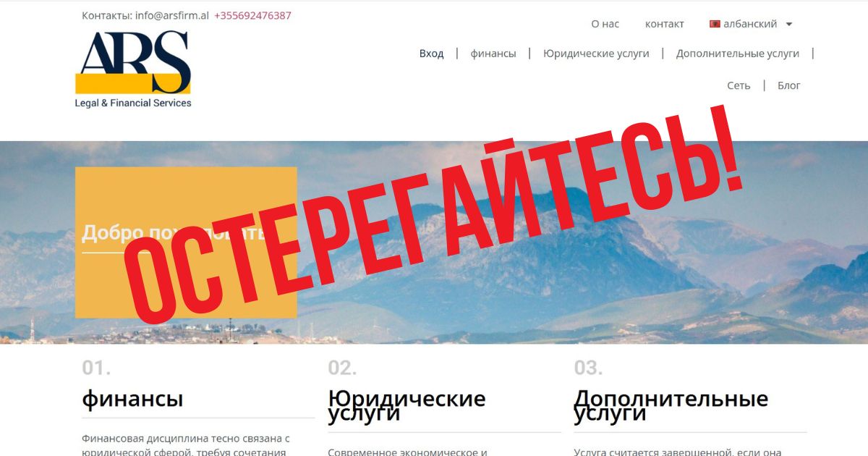The height and width of the screenshot is (456, 868).
Task: Open the финансы navigation item
Action: 493,54
